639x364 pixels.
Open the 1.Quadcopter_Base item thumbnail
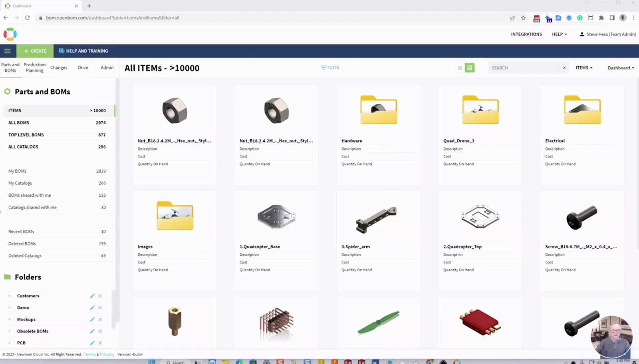click(x=276, y=216)
